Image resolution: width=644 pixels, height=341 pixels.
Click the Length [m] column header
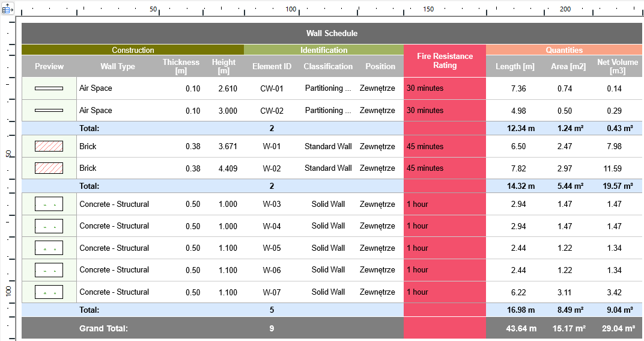click(x=515, y=66)
